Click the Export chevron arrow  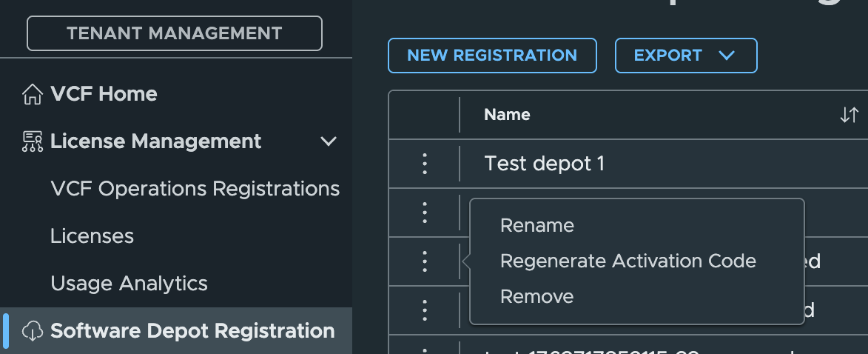point(726,56)
